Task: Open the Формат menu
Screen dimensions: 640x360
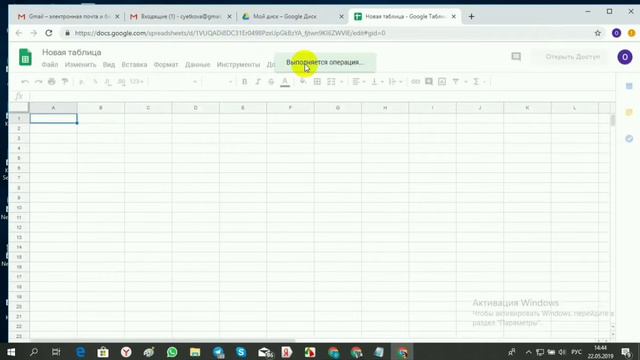Action: 166,64
